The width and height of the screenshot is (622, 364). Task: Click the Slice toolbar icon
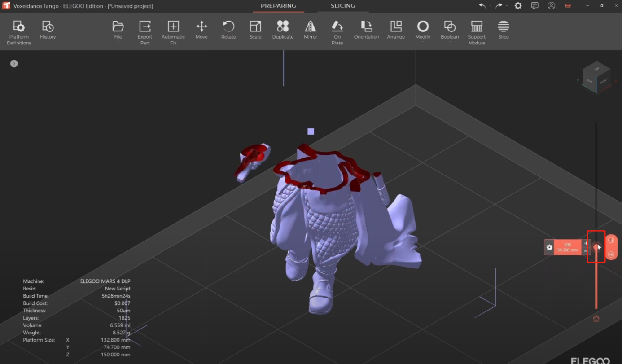pos(504,30)
